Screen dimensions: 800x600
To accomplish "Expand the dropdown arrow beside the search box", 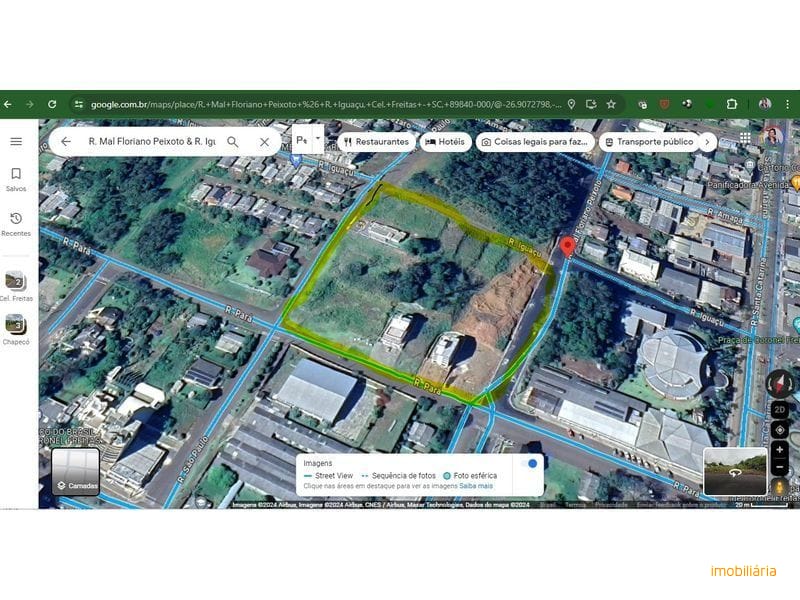I will click(318, 138).
